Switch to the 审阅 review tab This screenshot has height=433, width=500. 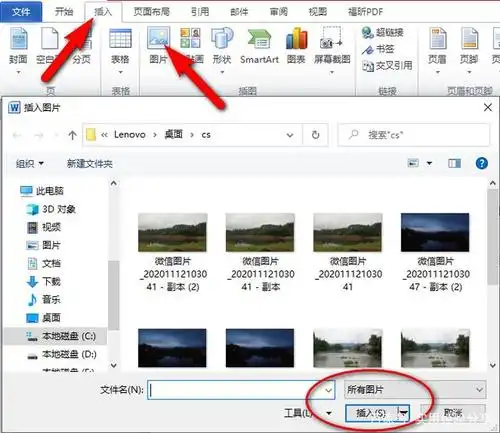[x=279, y=12]
